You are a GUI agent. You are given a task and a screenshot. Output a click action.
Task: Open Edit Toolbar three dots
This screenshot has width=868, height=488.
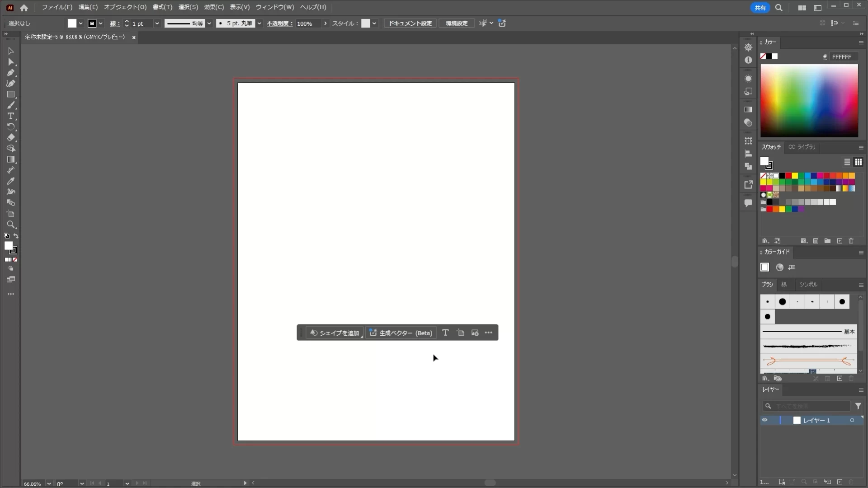click(x=11, y=294)
